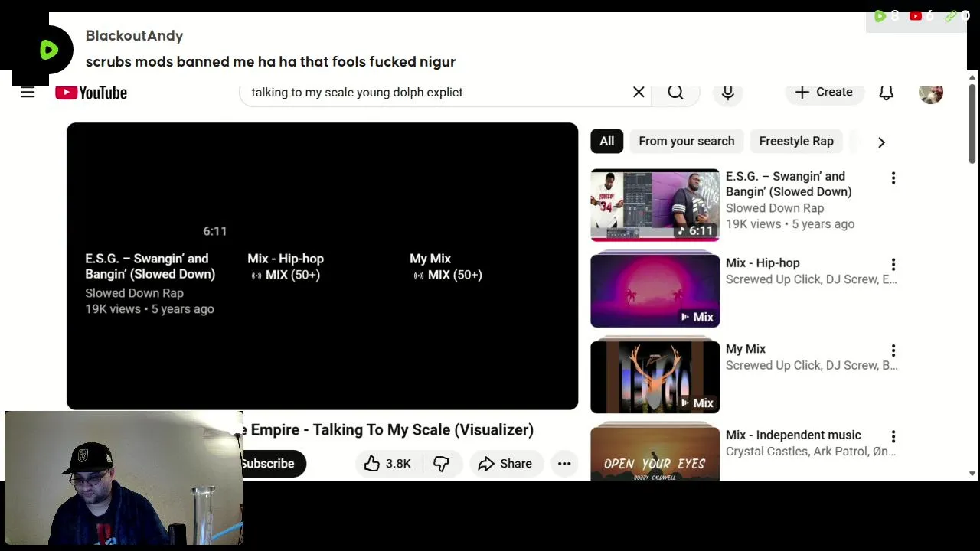Click the Slowed Down Rap channel name
Viewport: 980px width, 551px height.
[x=775, y=208]
